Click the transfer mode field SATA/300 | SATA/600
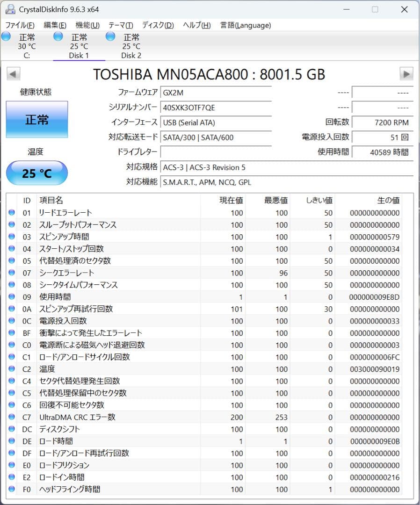Viewport: 420px width, 505px height. pos(216,137)
